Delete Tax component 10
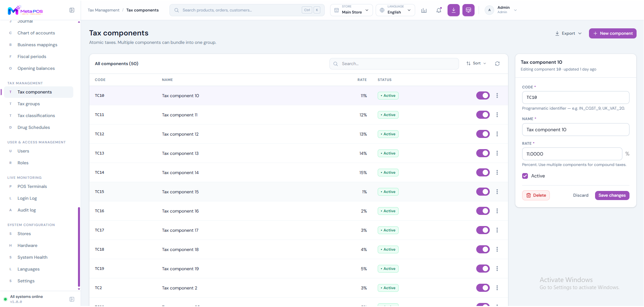 [536, 195]
